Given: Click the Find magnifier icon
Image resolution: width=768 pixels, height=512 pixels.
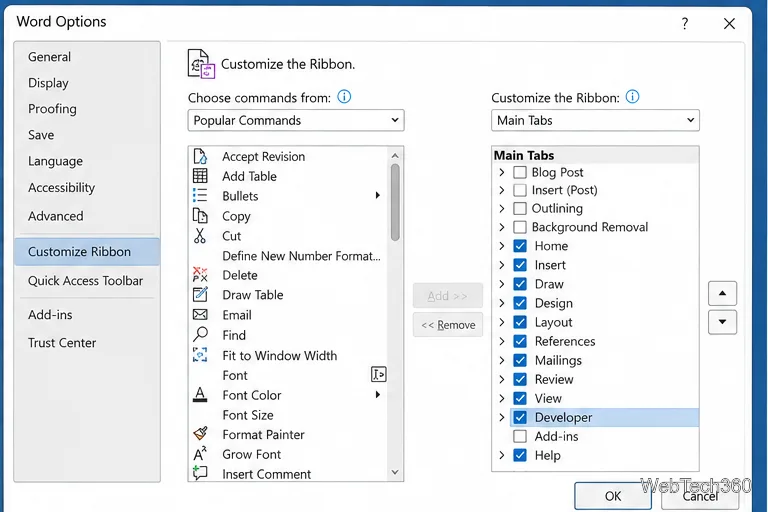Looking at the screenshot, I should [200, 335].
